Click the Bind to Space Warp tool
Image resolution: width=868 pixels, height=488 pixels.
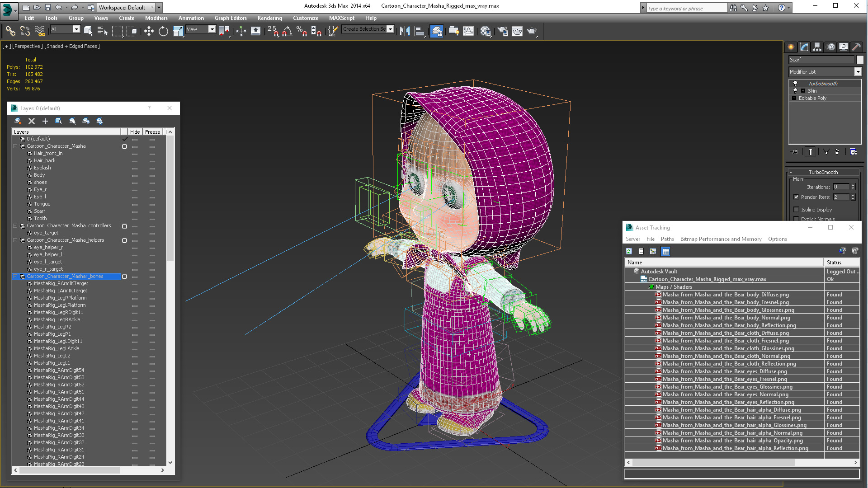coord(40,31)
